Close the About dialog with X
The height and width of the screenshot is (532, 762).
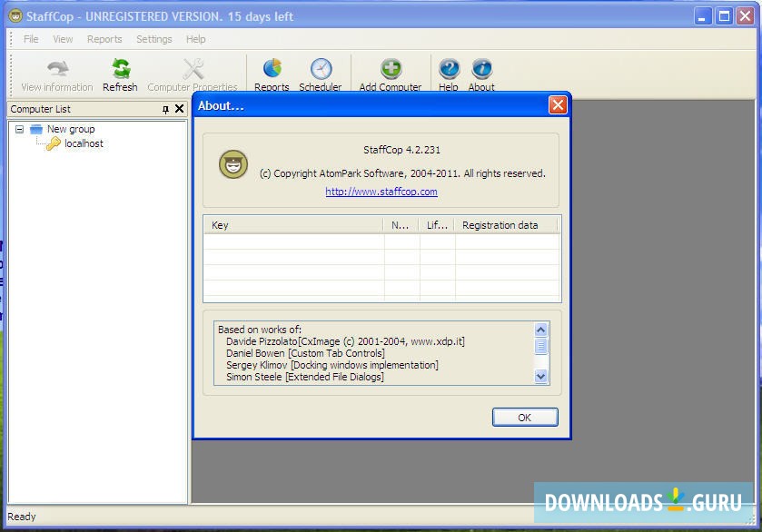click(558, 105)
